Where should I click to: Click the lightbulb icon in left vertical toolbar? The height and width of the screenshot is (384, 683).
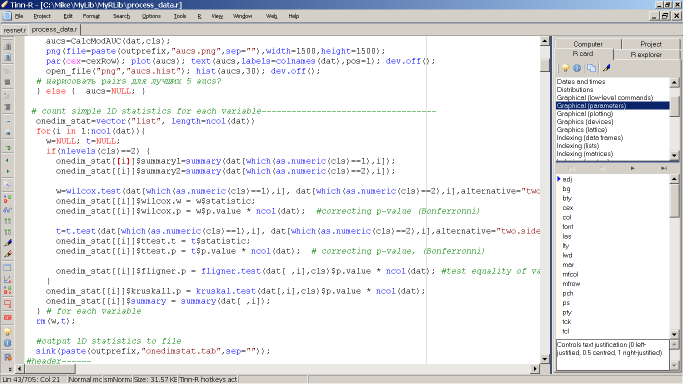[x=7, y=332]
